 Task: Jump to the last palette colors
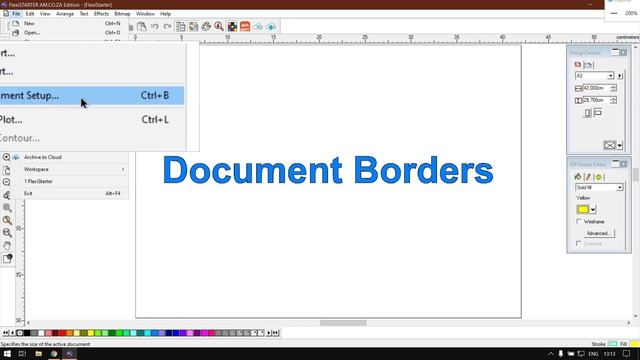click(x=276, y=333)
